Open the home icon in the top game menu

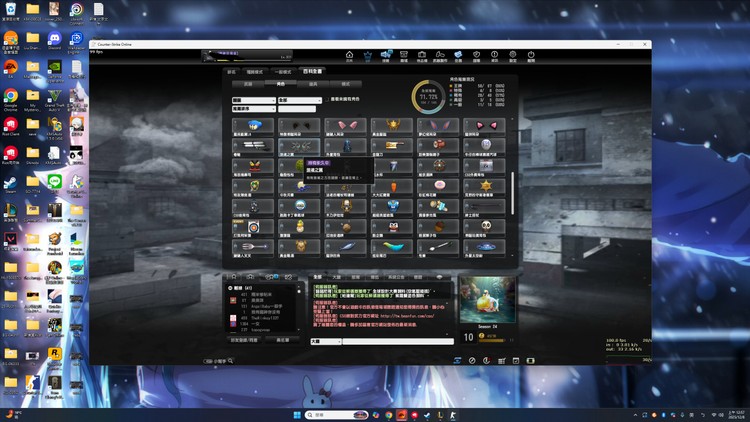click(x=368, y=56)
